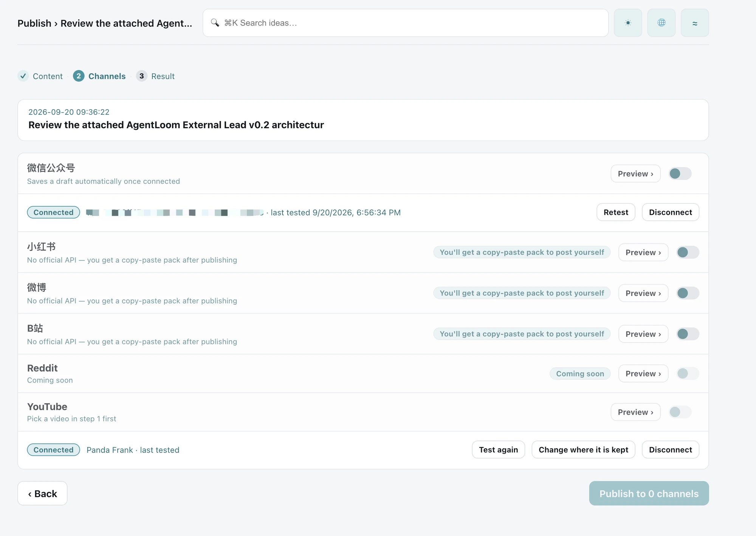The image size is (756, 536).
Task: Click the last tested 9/20/2026 text
Action: tap(336, 212)
